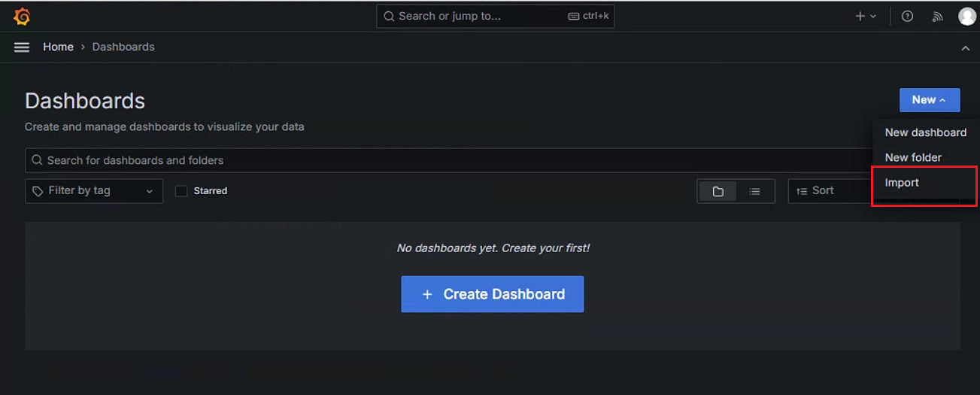Click the plus add icon in top bar
Screen dimensions: 980x395
860,16
